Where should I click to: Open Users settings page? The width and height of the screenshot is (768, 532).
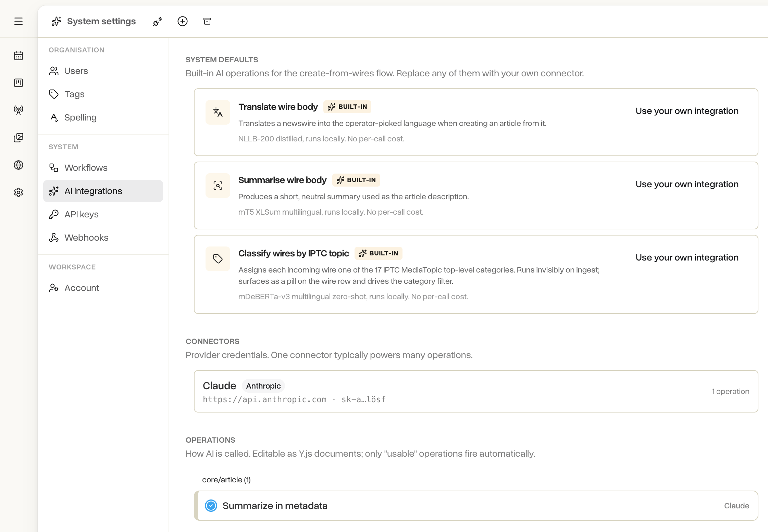coord(103,71)
